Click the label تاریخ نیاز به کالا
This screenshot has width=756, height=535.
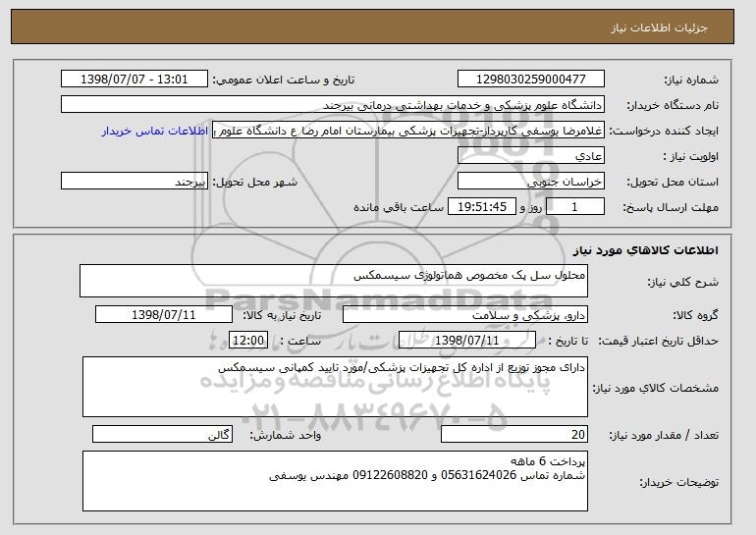tap(282, 316)
